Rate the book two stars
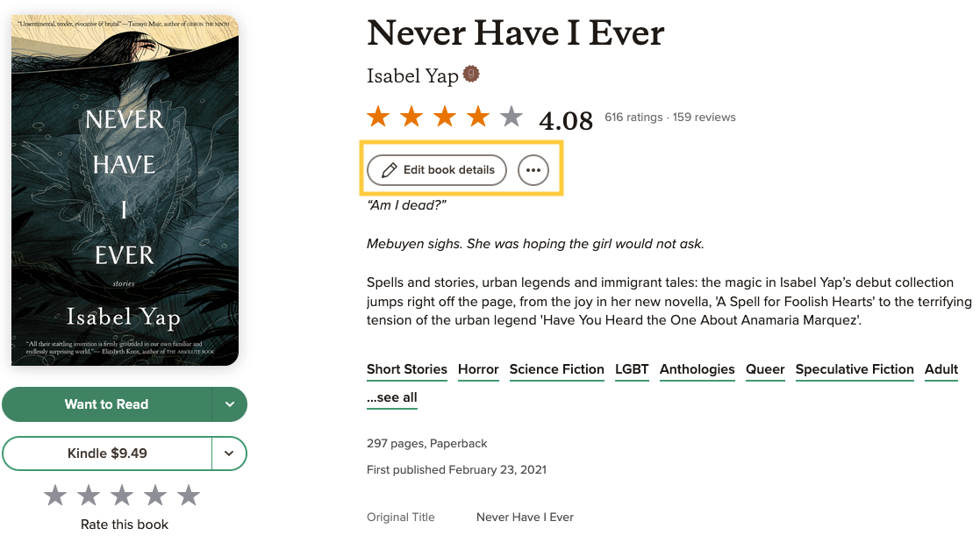Viewport: 980px width, 550px height. pos(89,496)
